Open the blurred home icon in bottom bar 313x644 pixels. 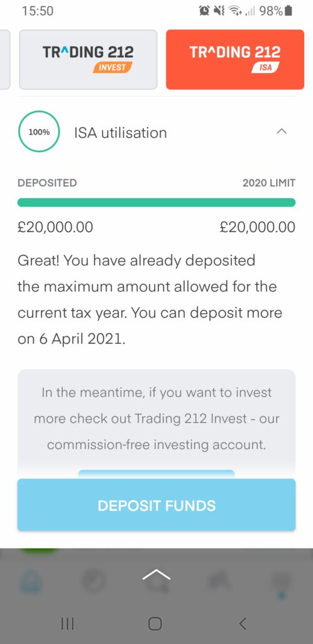coord(31,581)
